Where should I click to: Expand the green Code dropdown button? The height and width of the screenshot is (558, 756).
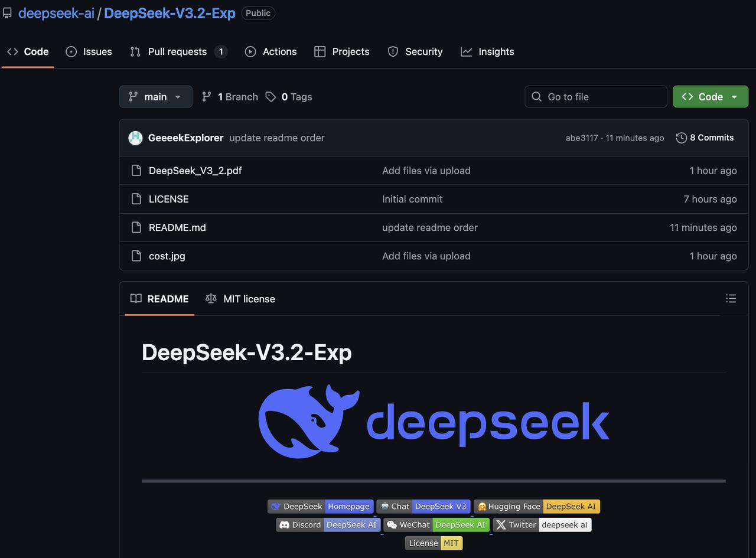(x=711, y=97)
